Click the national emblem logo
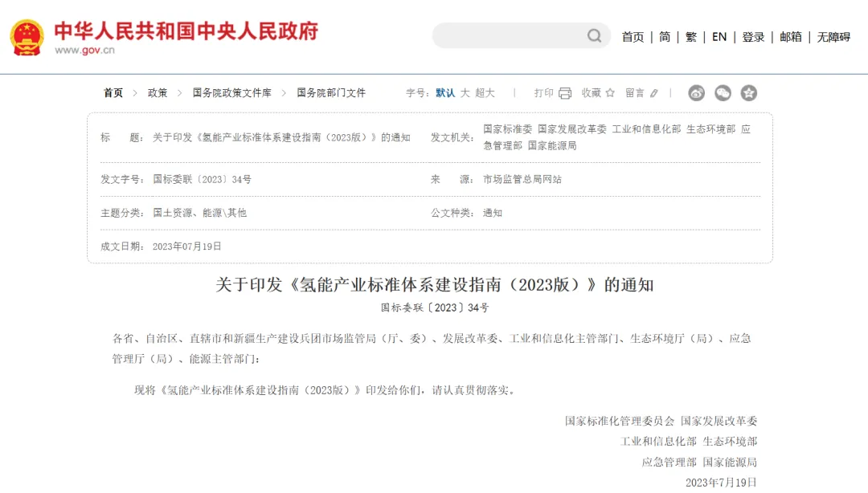Viewport: 868px width, 493px height. tap(27, 37)
